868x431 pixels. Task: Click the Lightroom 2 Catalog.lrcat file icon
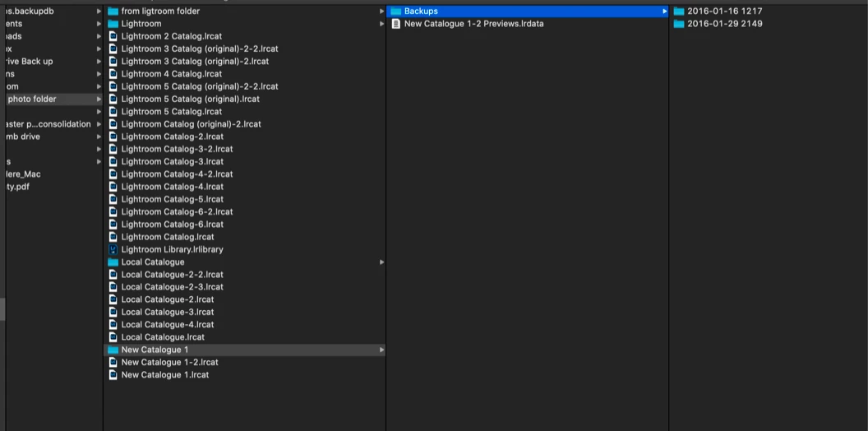(113, 36)
